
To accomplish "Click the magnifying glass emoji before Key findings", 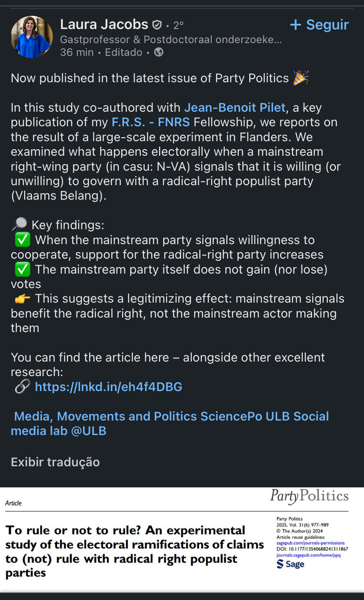I will tap(19, 225).
